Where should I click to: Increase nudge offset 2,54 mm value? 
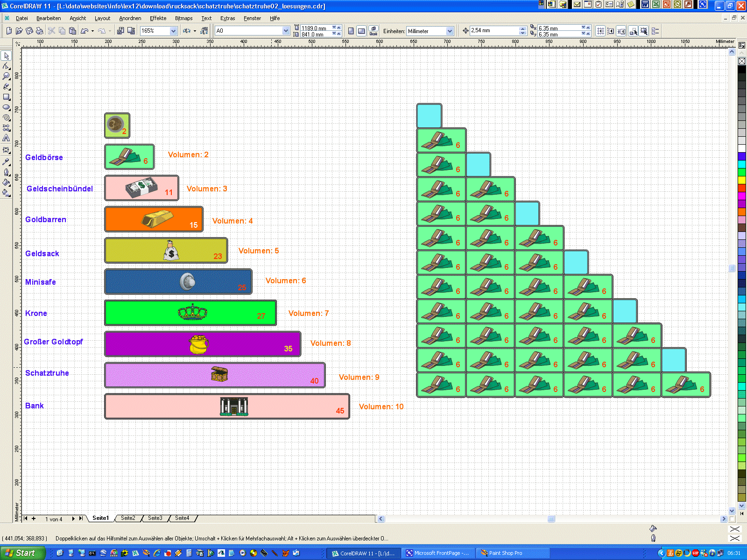pyautogui.click(x=522, y=28)
